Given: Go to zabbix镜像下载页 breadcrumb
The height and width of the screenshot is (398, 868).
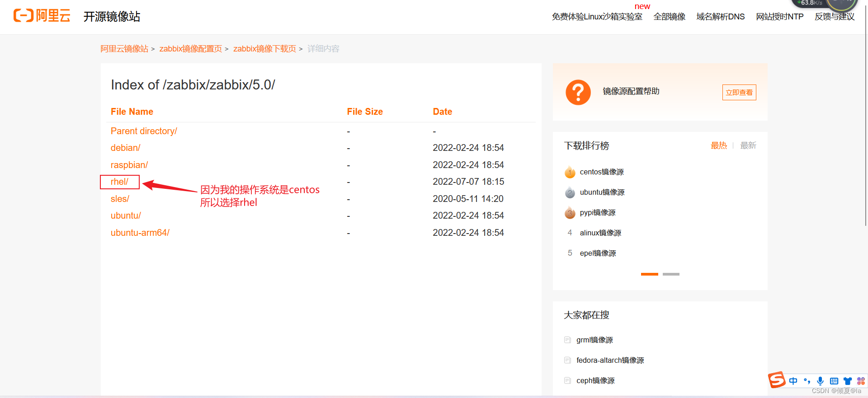Looking at the screenshot, I should 265,49.
